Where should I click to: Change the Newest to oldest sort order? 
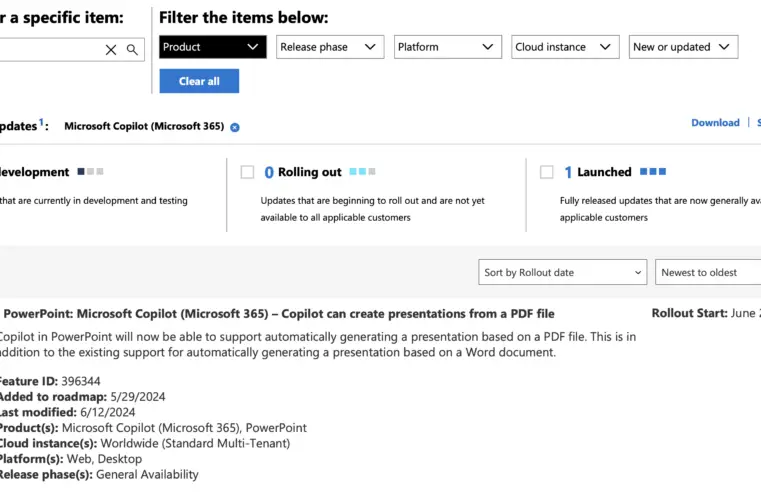[709, 272]
